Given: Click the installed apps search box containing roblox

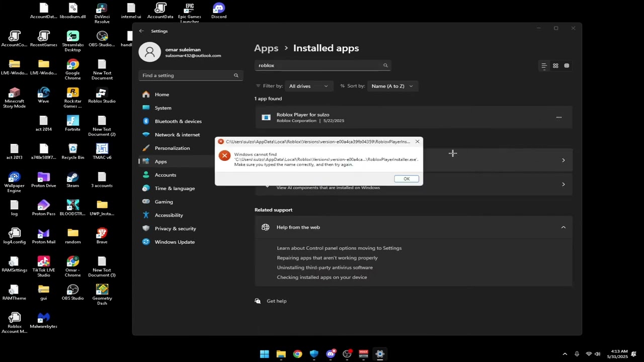Looking at the screenshot, I should pyautogui.click(x=323, y=65).
